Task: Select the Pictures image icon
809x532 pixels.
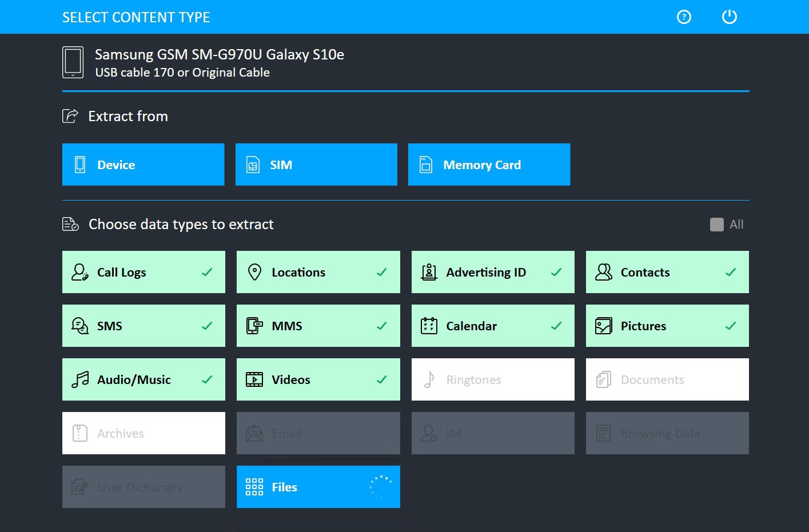Action: (603, 326)
